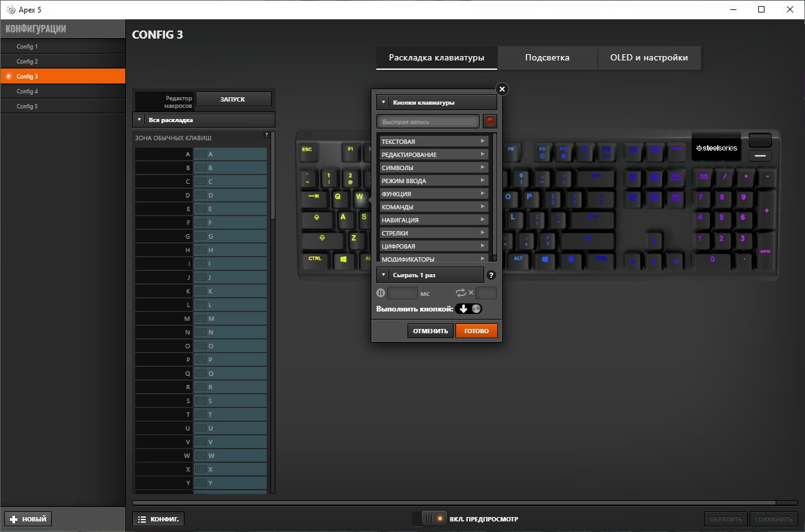Expand the Вся раскладка dropdown

click(x=204, y=120)
